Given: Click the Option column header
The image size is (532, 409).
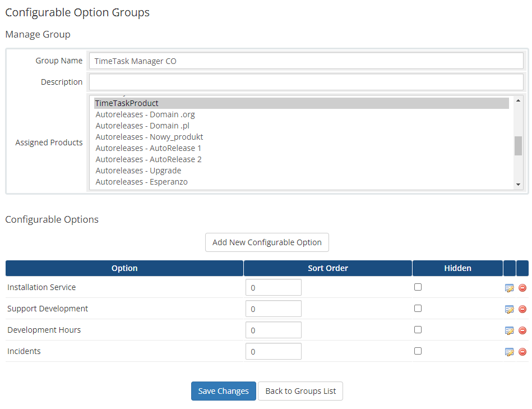Looking at the screenshot, I should click(x=124, y=268).
